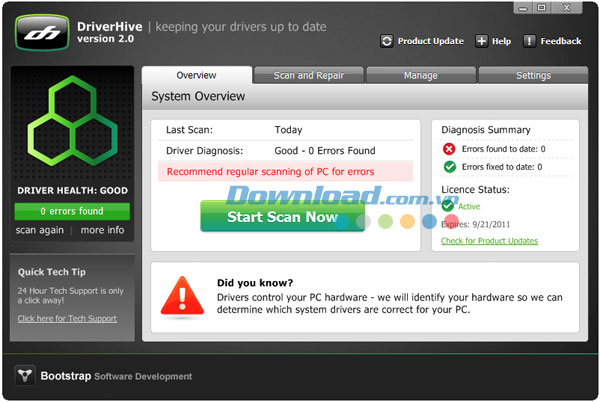Click the more info link
600x402 pixels.
tap(102, 230)
